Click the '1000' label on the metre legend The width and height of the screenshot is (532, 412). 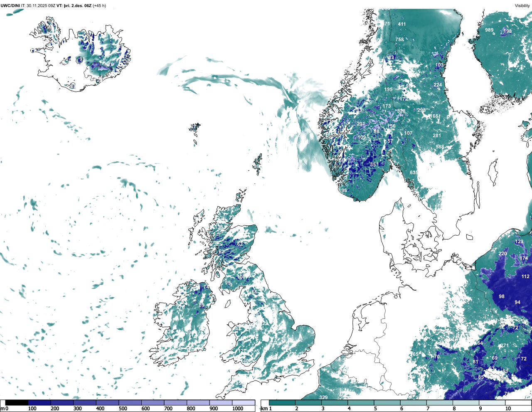[x=238, y=409]
